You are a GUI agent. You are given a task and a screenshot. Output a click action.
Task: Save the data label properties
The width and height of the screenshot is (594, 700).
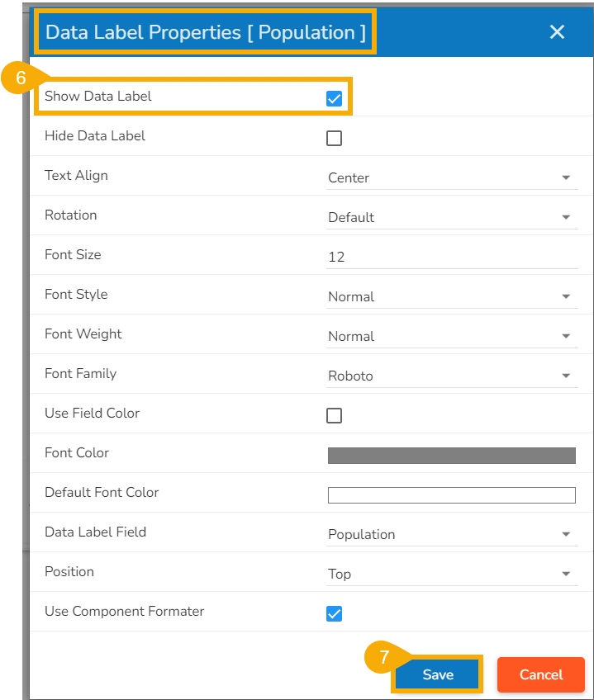[438, 674]
